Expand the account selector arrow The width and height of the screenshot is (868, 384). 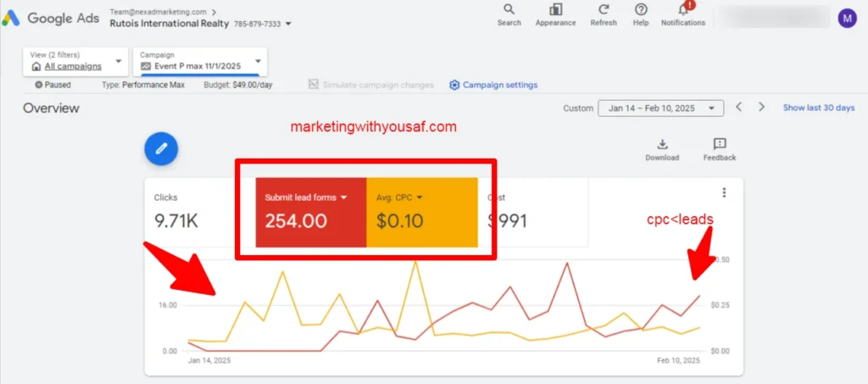288,25
